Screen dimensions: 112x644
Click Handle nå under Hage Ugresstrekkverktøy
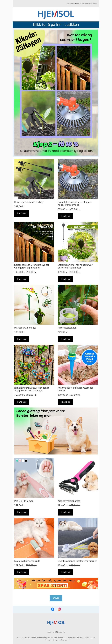22,213
